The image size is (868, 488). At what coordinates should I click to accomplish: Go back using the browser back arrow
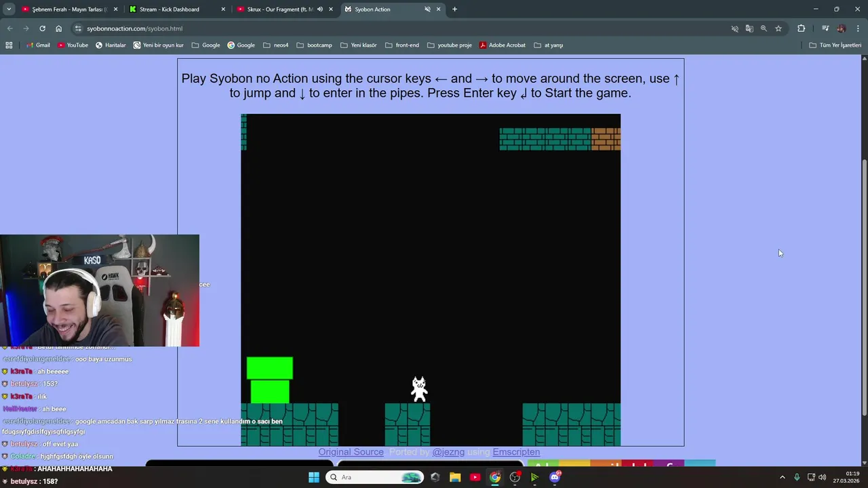point(9,28)
